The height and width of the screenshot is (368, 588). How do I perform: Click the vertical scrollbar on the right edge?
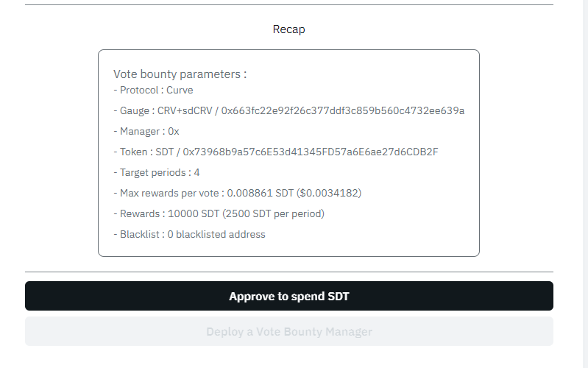click(581, 184)
